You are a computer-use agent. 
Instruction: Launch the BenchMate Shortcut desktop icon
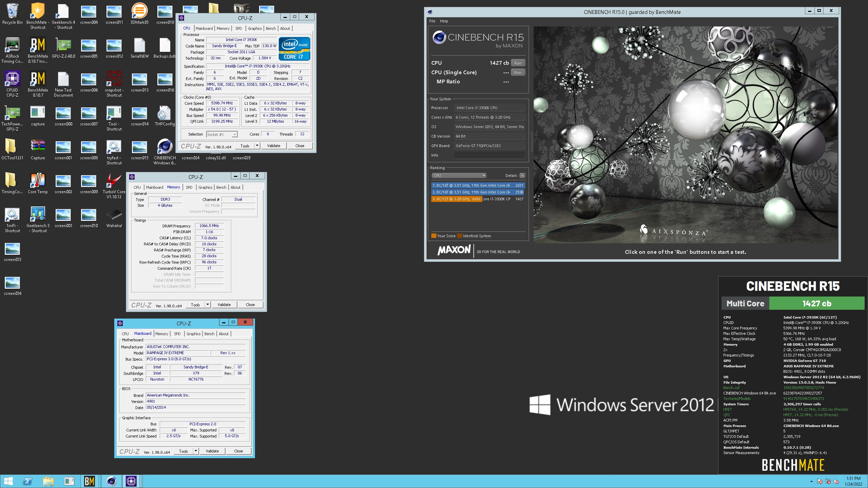38,16
